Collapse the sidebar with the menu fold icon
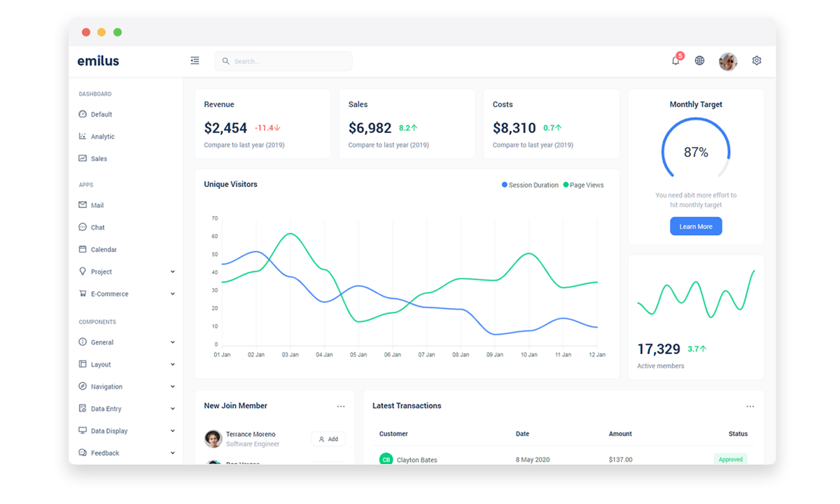 pyautogui.click(x=195, y=61)
